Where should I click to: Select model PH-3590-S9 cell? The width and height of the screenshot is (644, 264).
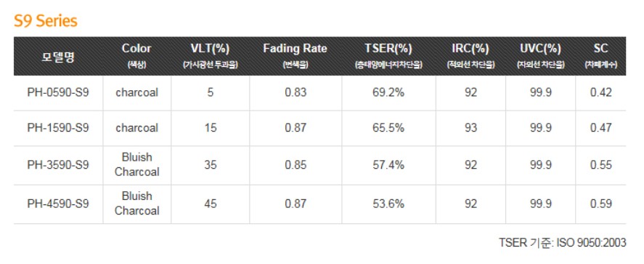pos(58,165)
